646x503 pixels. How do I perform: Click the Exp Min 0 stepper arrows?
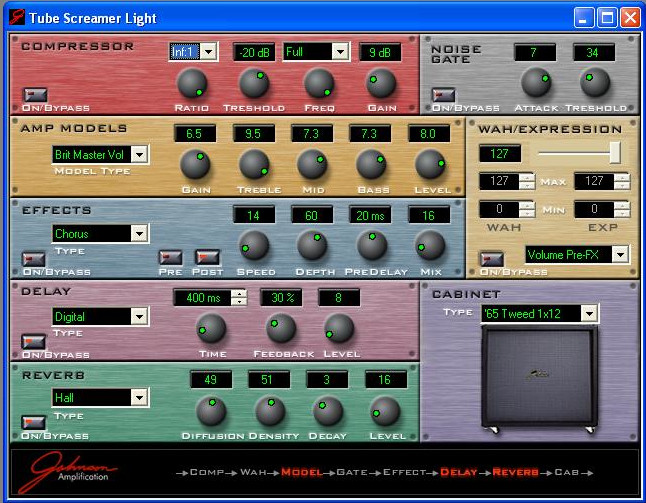[622, 209]
